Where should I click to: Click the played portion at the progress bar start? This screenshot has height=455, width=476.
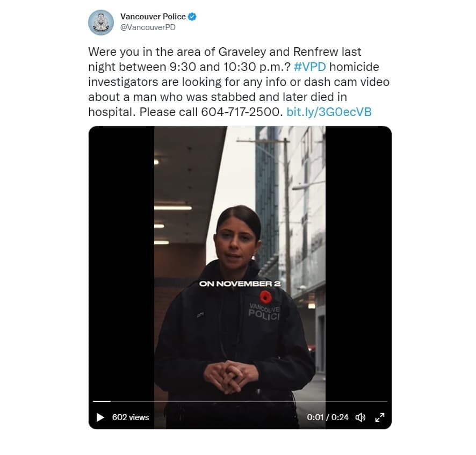102,401
